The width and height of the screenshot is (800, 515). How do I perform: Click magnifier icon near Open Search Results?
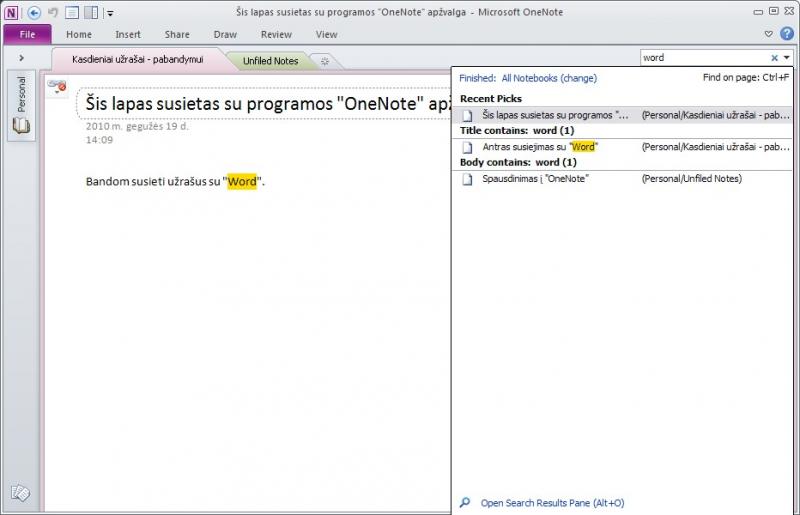pos(464,502)
